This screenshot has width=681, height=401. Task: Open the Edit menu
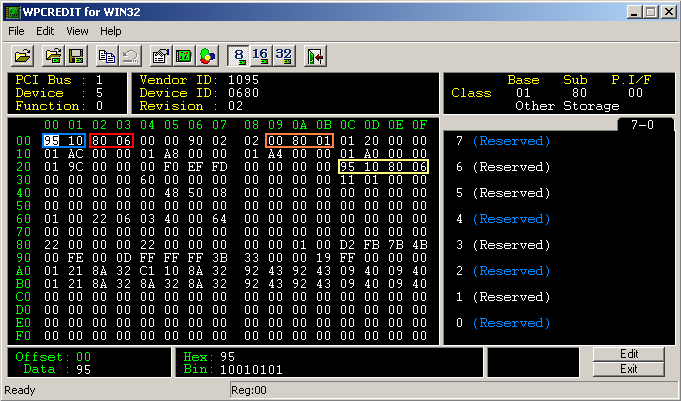pyautogui.click(x=45, y=31)
